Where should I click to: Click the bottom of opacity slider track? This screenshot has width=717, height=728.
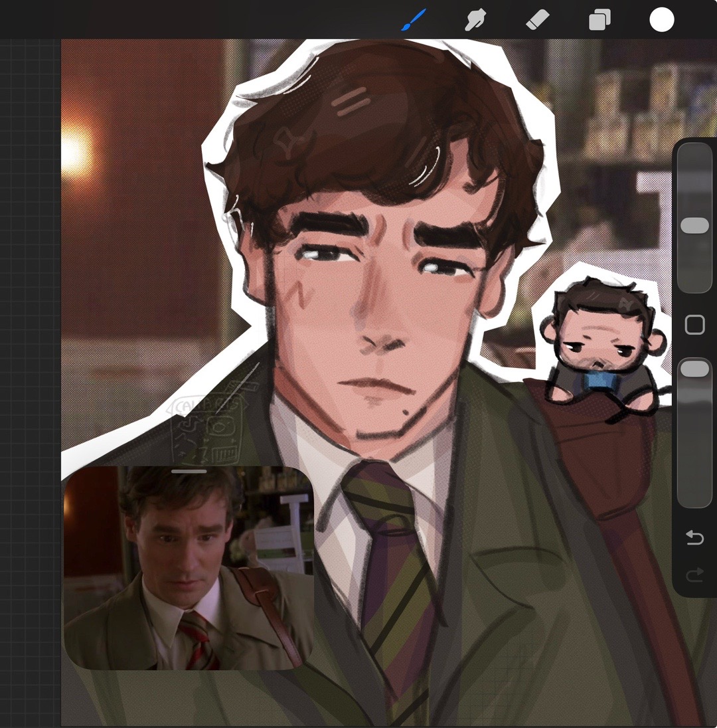coord(694,497)
